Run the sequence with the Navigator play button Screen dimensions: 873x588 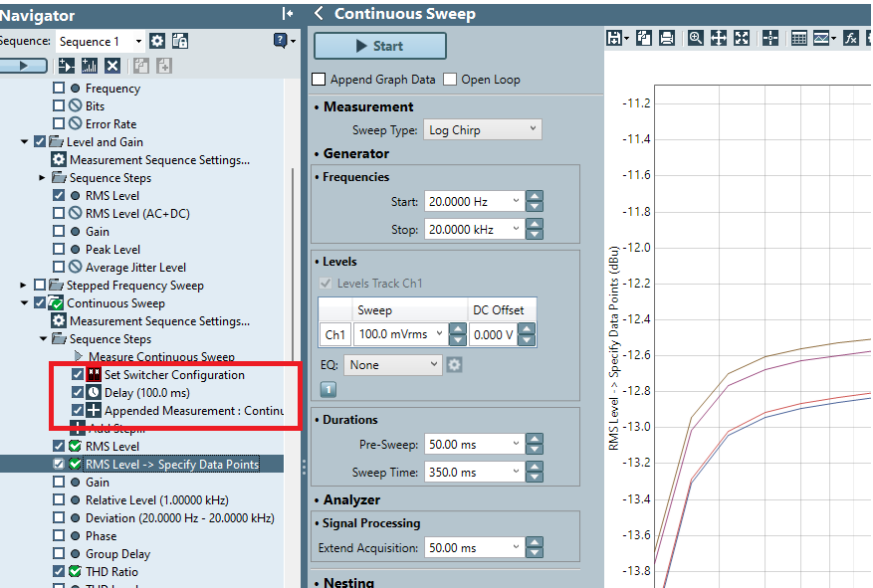click(x=23, y=66)
